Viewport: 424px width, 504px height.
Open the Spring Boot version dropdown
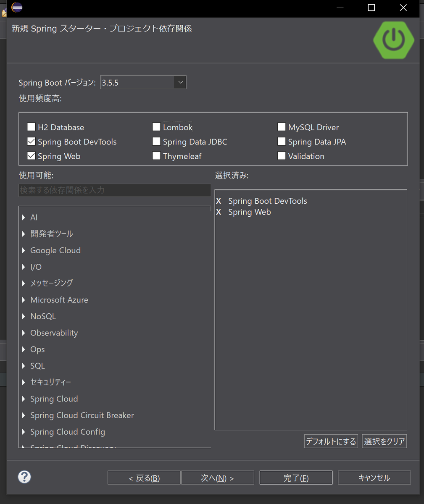[x=180, y=82]
